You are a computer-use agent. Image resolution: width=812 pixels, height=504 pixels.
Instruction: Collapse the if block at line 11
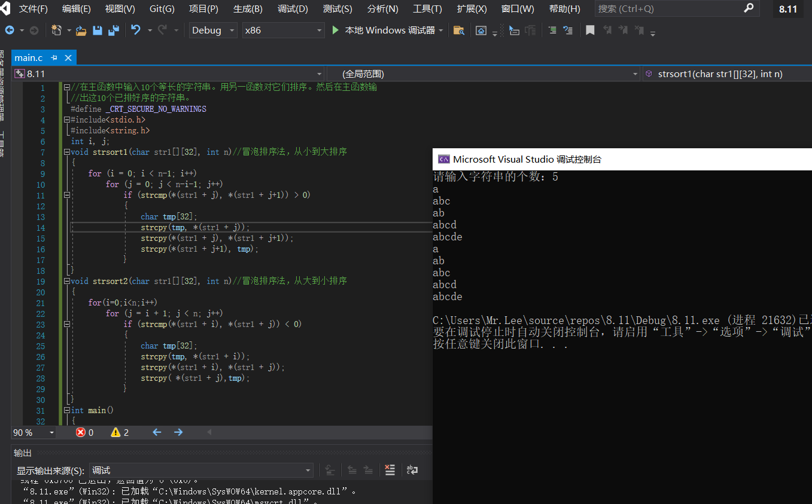point(67,195)
